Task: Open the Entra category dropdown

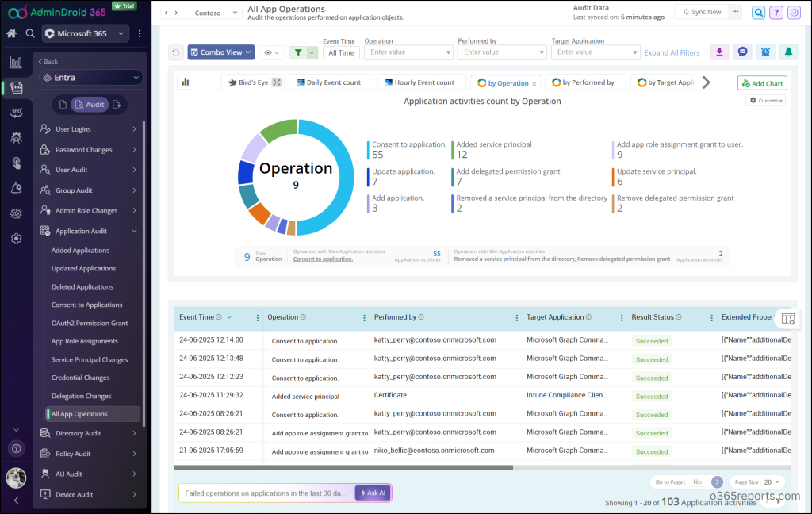Action: (x=90, y=78)
